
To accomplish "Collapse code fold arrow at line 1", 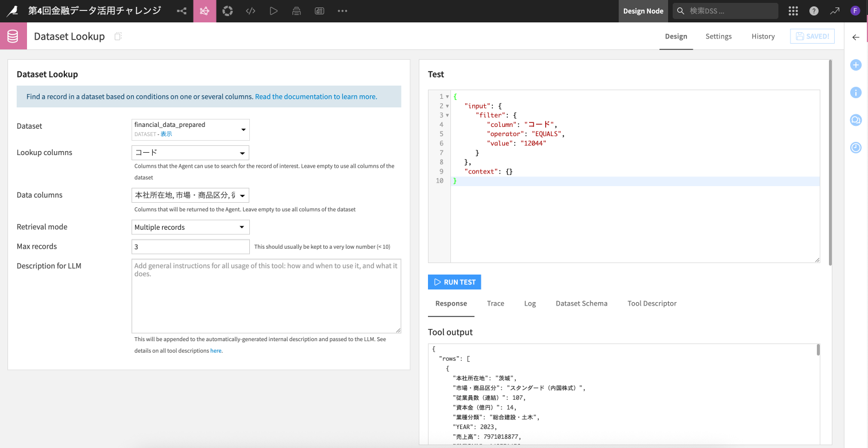I will (x=447, y=96).
